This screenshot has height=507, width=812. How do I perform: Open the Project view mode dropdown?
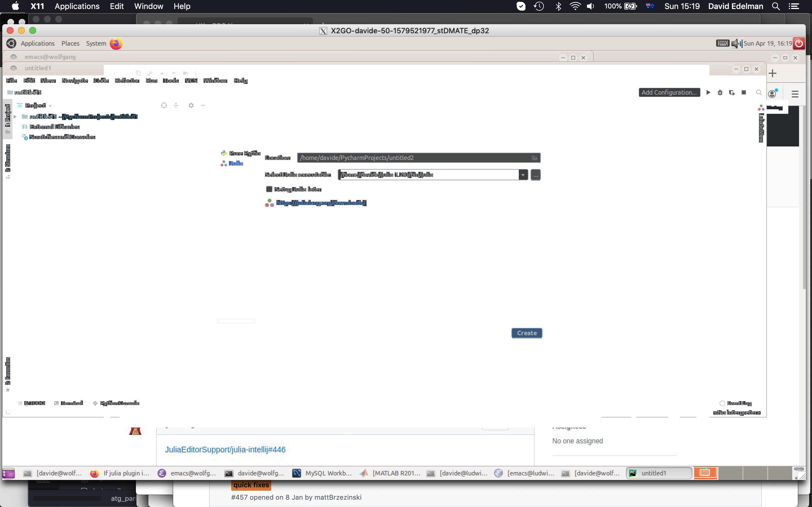coord(50,105)
